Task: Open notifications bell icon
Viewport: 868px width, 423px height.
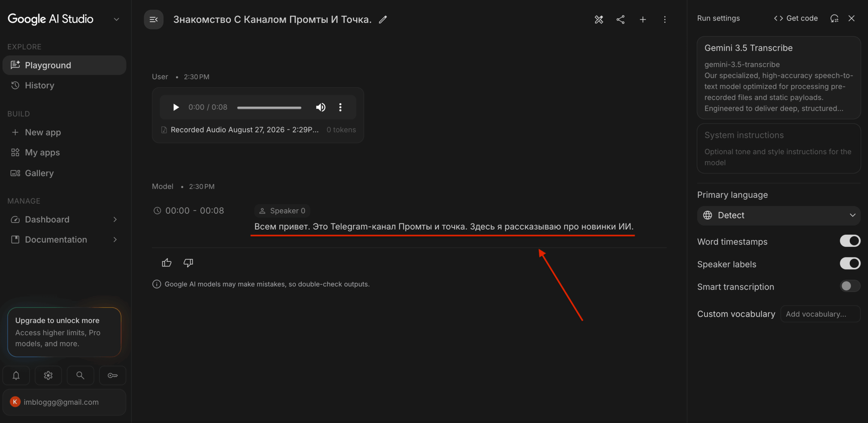Action: [x=16, y=375]
